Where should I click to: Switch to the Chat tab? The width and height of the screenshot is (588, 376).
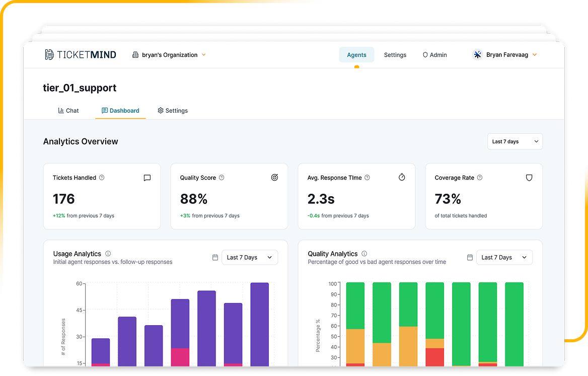pos(69,110)
